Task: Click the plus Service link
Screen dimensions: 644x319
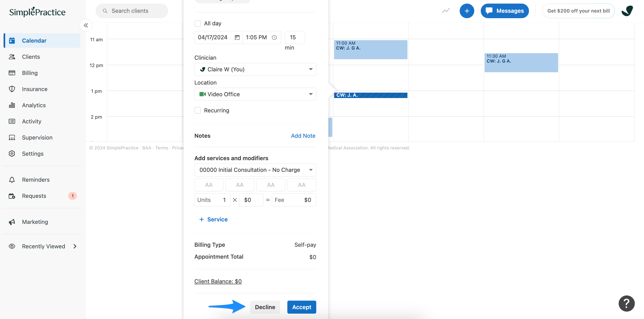Action: click(x=213, y=219)
